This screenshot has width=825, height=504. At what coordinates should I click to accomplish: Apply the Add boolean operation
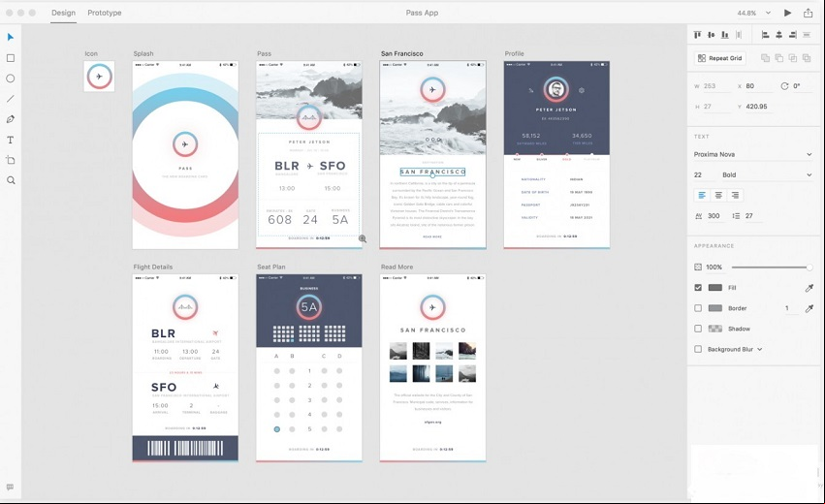pyautogui.click(x=766, y=58)
